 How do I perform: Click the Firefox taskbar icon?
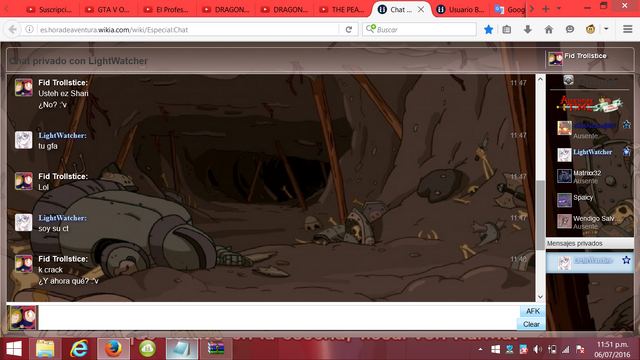(x=113, y=349)
